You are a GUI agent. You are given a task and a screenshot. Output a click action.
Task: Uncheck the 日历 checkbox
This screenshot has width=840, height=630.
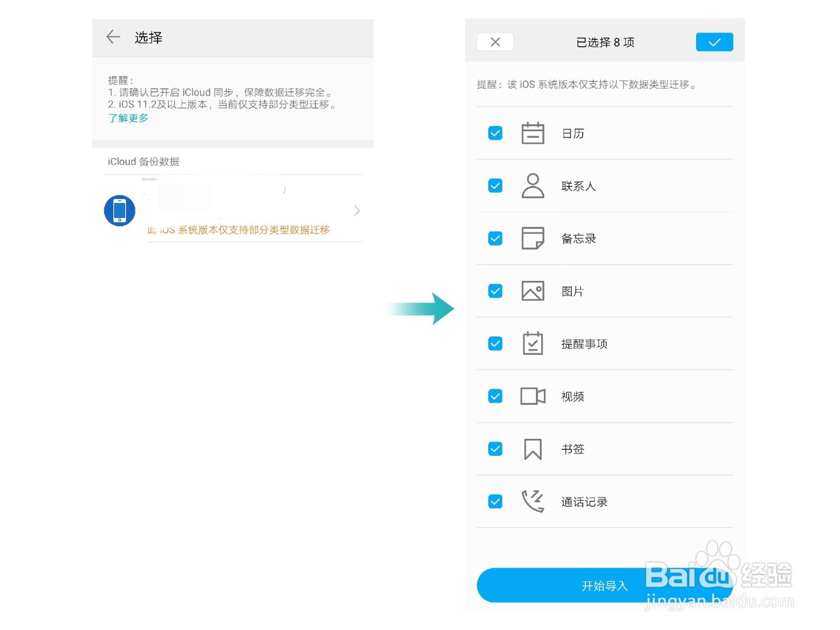[494, 133]
